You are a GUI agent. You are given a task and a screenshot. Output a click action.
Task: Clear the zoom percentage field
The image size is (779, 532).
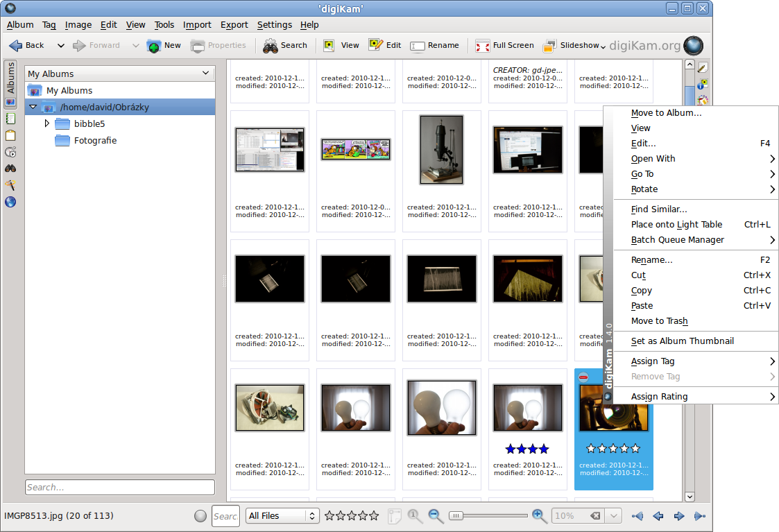pyautogui.click(x=595, y=515)
